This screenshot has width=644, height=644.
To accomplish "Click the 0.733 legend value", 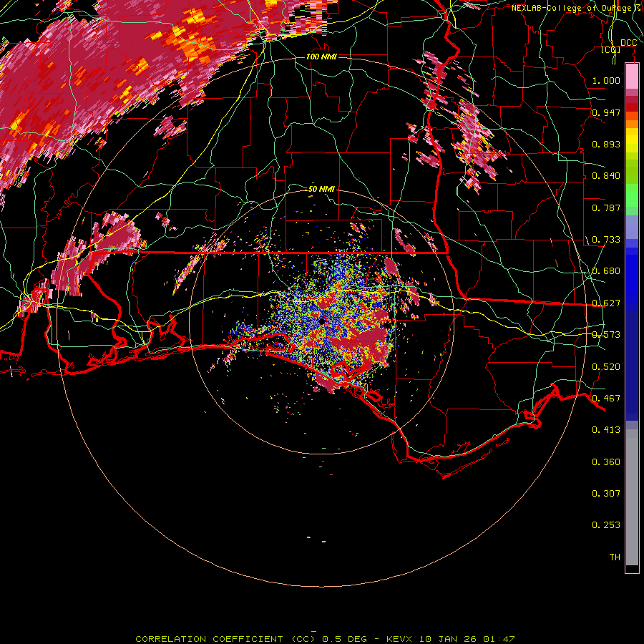I will pos(606,240).
